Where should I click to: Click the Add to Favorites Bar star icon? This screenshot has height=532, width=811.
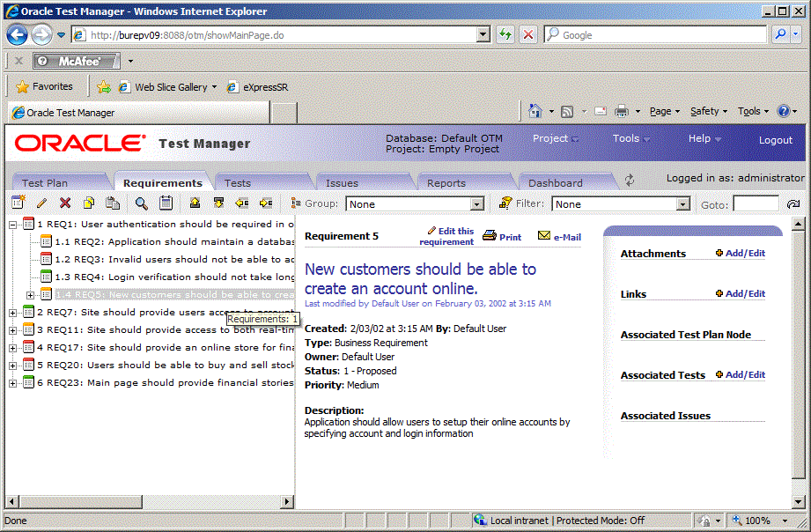(104, 87)
